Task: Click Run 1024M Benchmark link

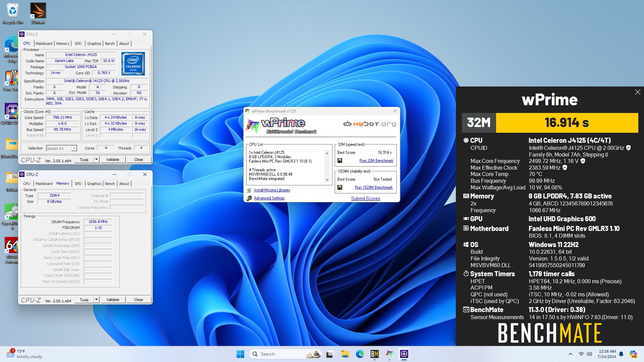Action: [374, 187]
